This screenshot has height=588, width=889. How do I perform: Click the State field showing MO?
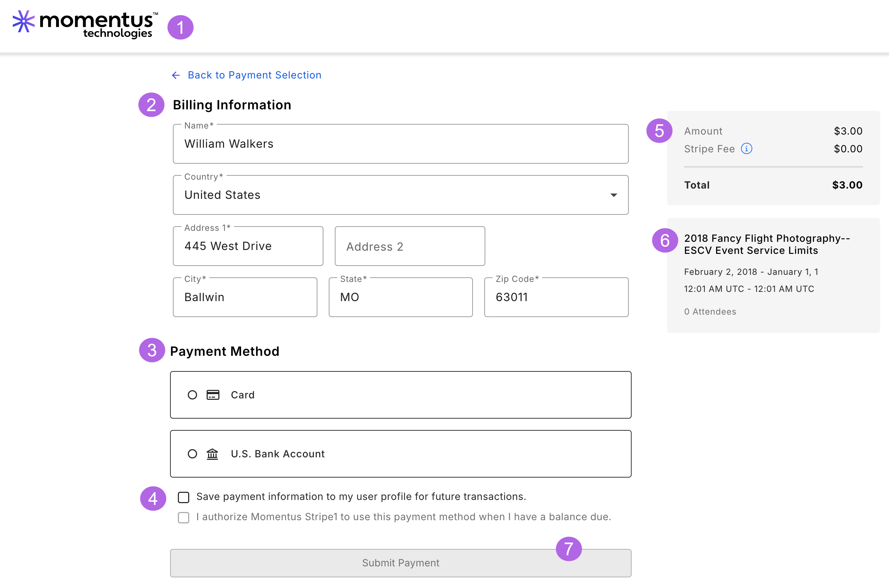(400, 298)
